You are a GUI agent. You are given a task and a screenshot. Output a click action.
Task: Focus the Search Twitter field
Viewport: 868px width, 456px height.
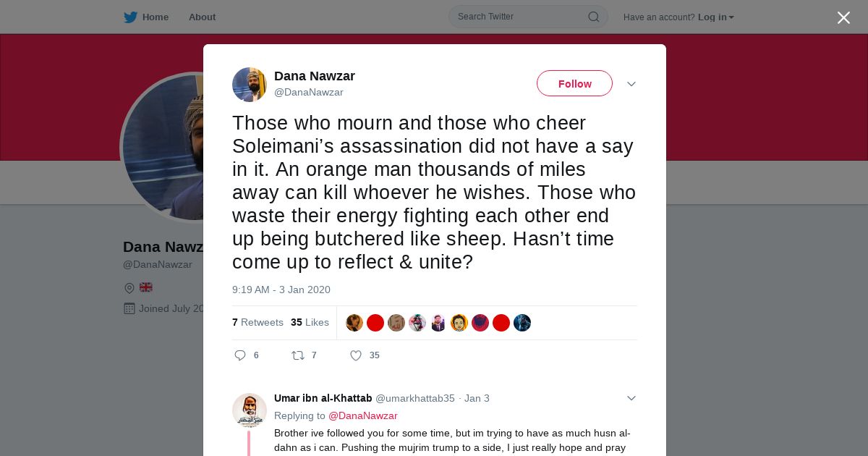tap(517, 17)
